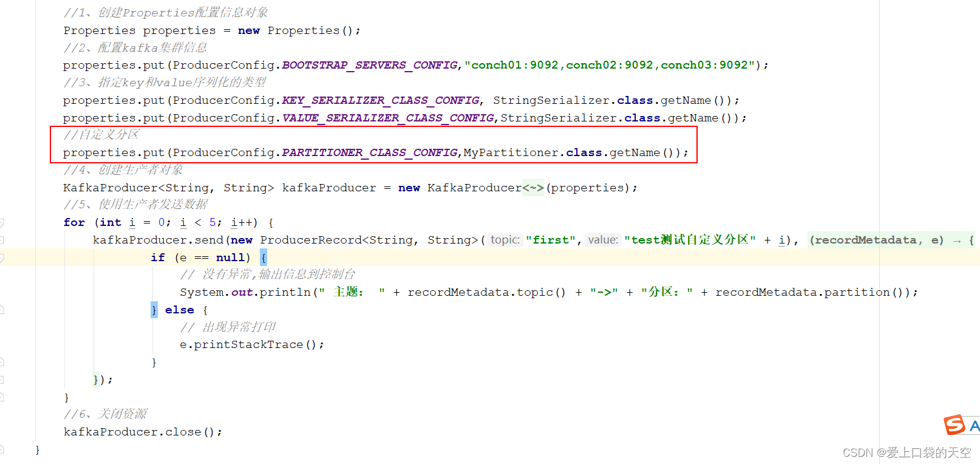Click the highlighted opening brace after (e == null)
The image size is (980, 464).
264,258
